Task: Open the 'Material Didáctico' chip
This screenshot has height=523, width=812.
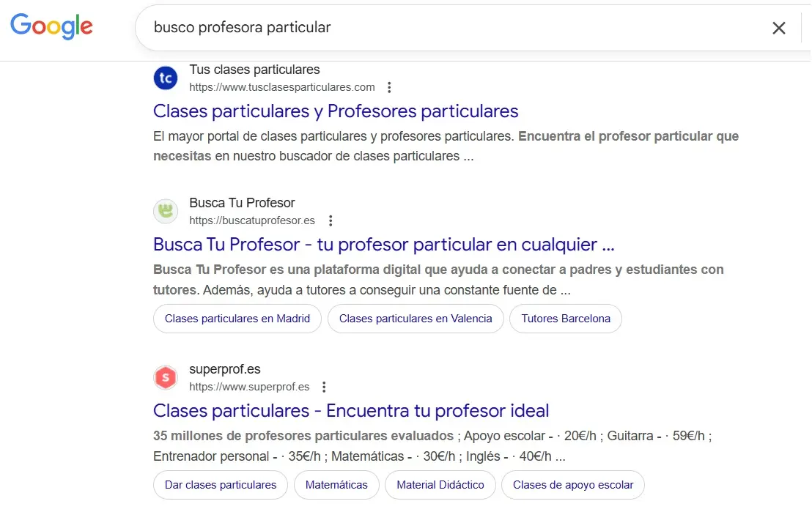Action: pyautogui.click(x=440, y=485)
